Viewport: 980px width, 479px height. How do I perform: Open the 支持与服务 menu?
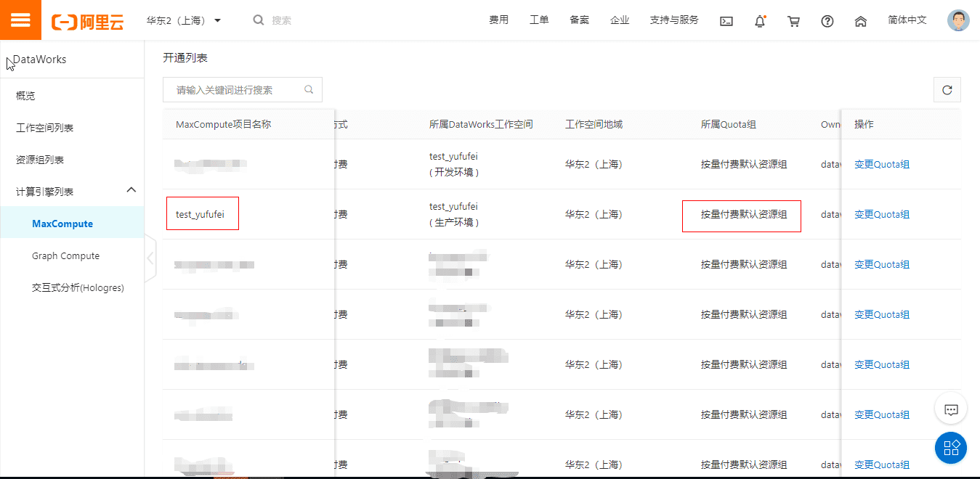(x=674, y=20)
